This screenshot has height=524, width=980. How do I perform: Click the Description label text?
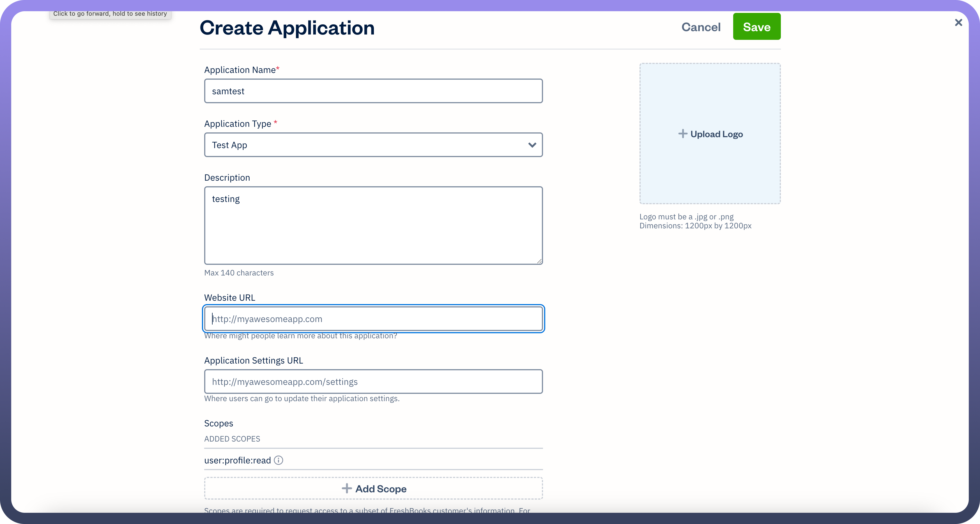click(x=227, y=178)
